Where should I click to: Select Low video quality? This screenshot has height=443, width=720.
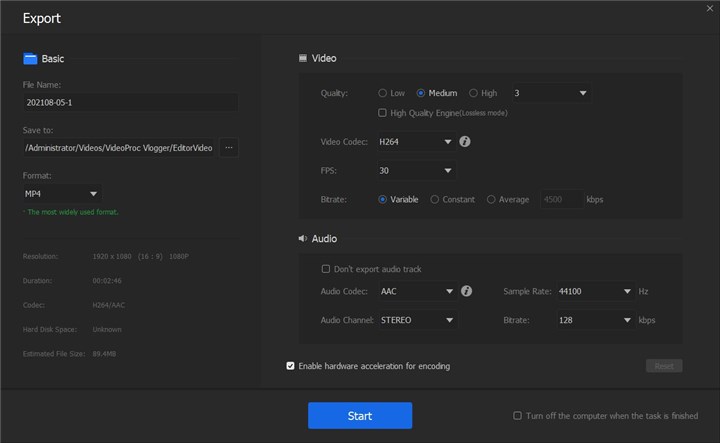point(383,93)
